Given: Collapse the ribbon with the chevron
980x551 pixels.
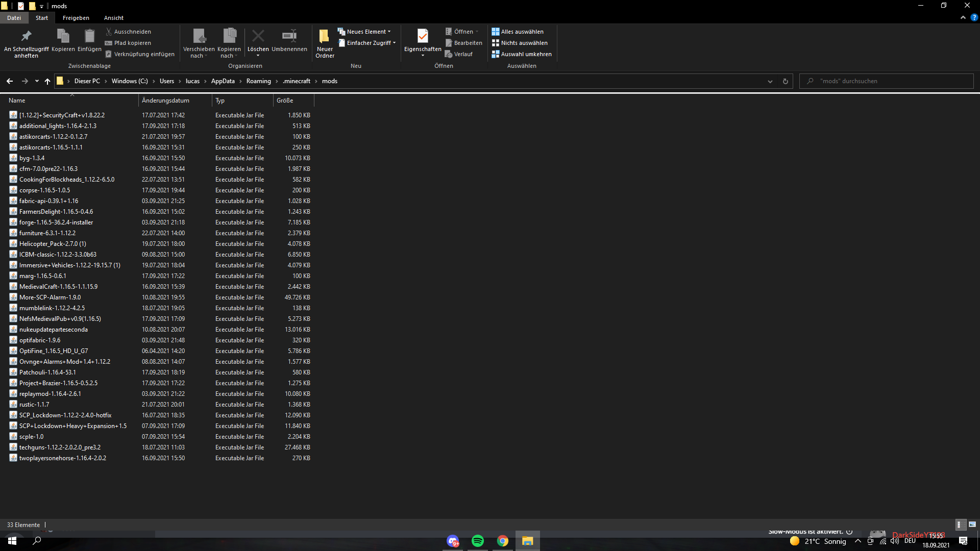Looking at the screenshot, I should (963, 17).
